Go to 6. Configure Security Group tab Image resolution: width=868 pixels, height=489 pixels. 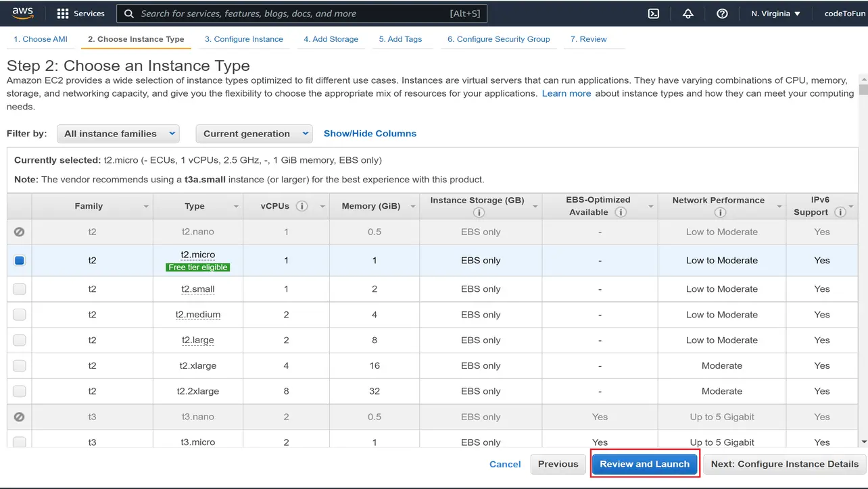499,39
